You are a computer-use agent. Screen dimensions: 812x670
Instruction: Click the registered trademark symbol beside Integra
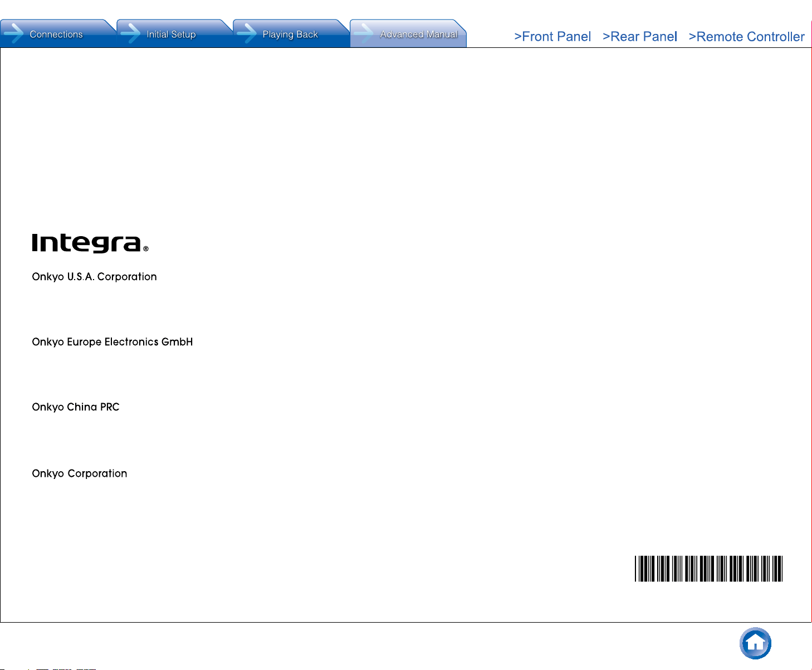click(146, 249)
